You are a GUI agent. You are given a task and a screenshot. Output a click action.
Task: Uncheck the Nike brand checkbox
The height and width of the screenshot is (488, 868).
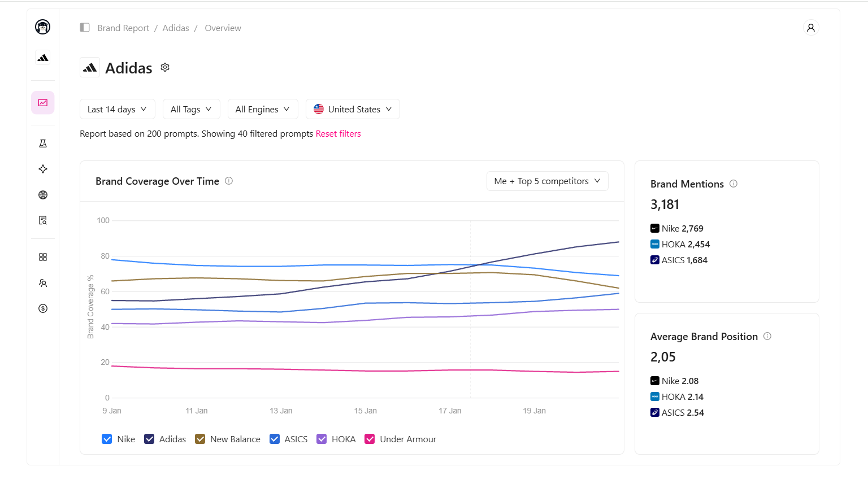[x=107, y=438]
